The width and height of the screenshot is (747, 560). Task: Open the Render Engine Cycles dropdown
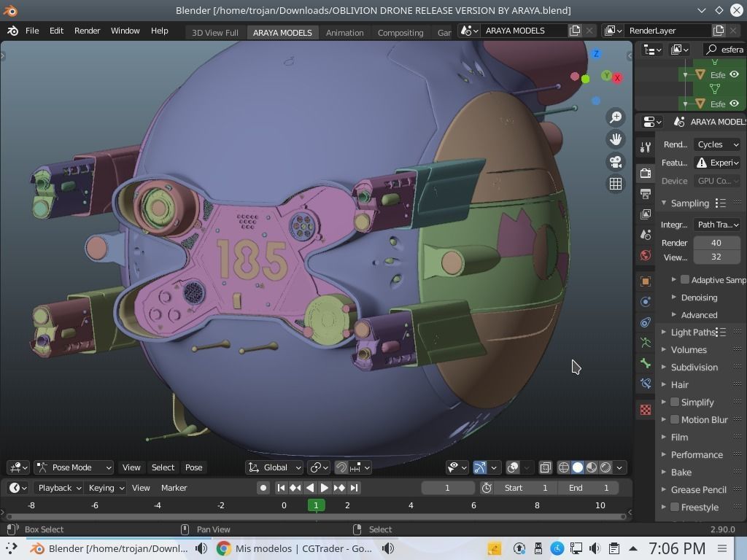[x=716, y=144]
